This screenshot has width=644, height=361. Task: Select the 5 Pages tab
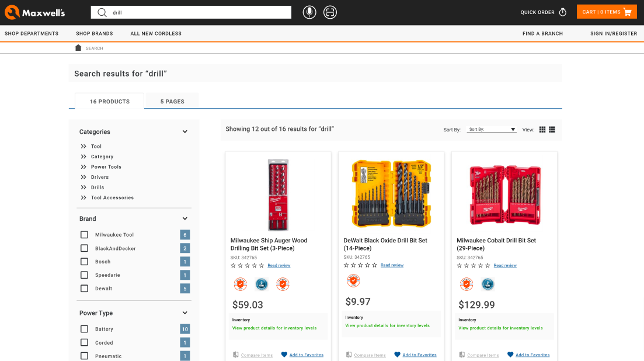[172, 101]
